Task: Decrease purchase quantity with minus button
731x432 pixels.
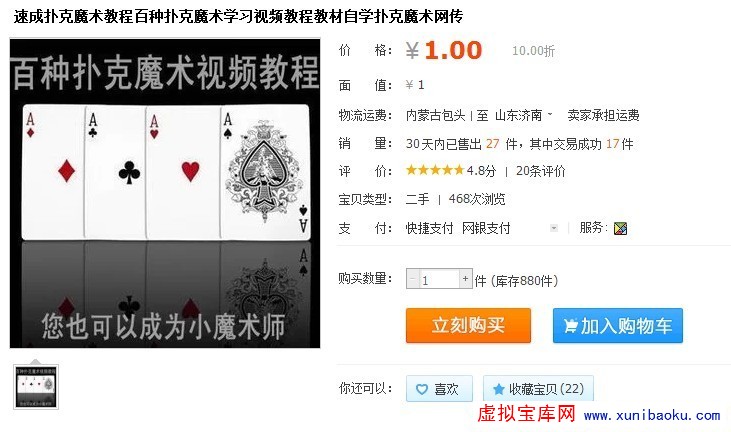Action: pos(413,279)
